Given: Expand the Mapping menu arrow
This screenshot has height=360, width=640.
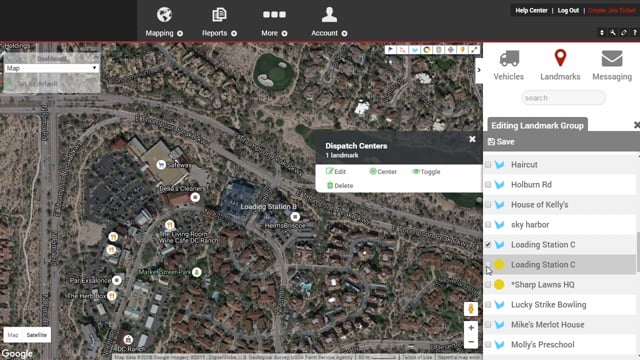Looking at the screenshot, I should coord(180,33).
